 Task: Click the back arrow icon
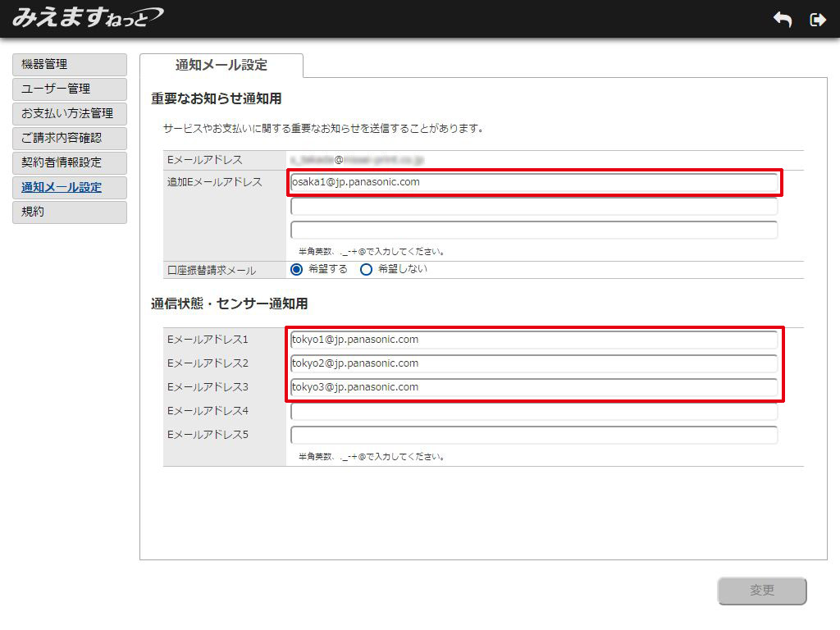tap(783, 20)
